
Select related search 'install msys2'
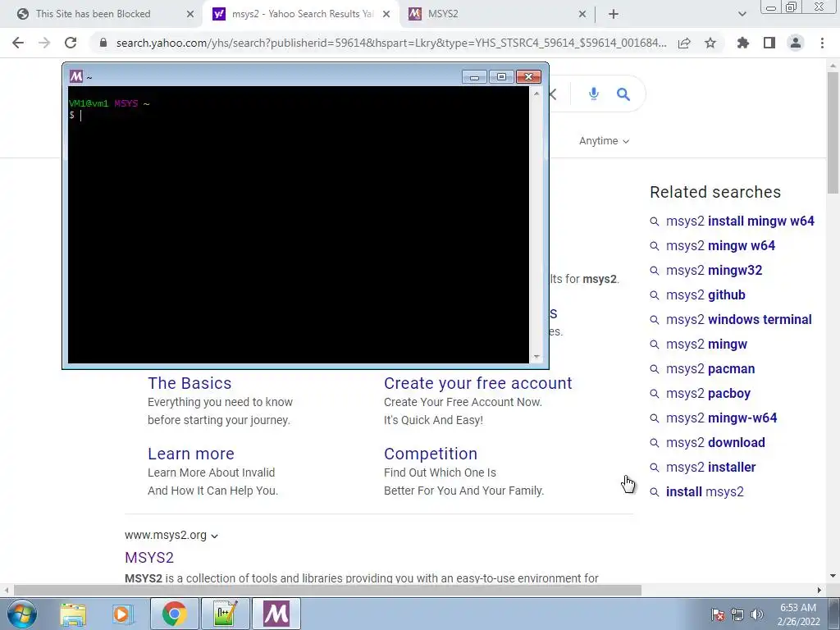[705, 492]
